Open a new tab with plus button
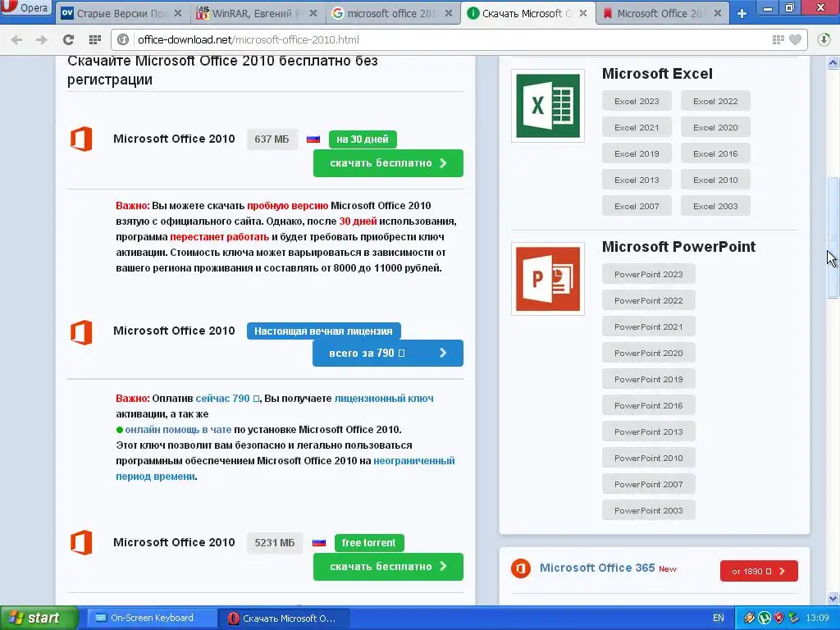Screen dimensions: 840x630 coord(742,13)
